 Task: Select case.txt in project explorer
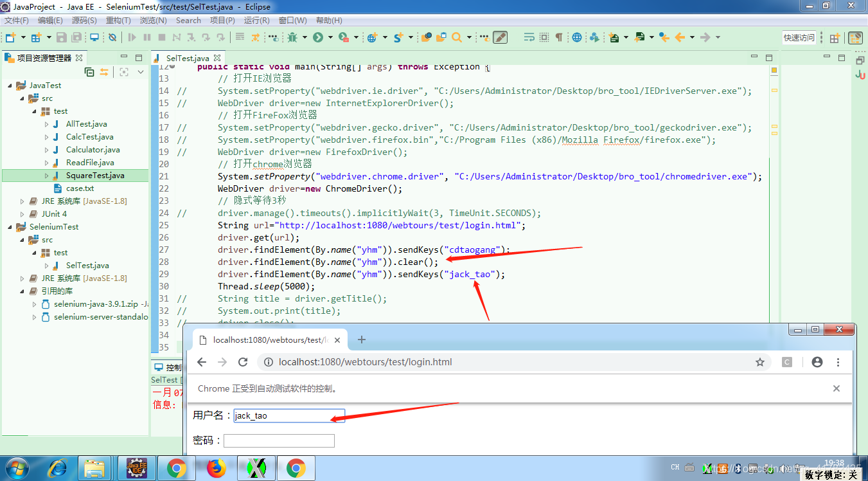coord(80,188)
